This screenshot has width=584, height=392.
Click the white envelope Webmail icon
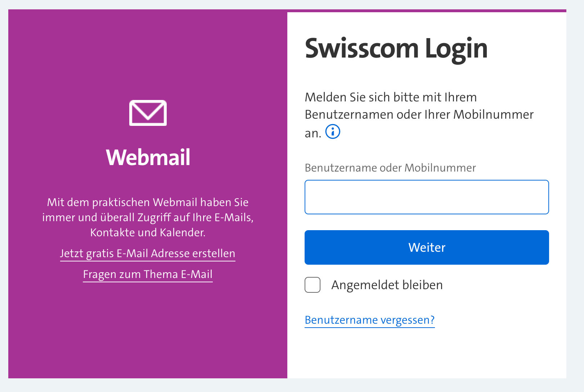point(148,113)
